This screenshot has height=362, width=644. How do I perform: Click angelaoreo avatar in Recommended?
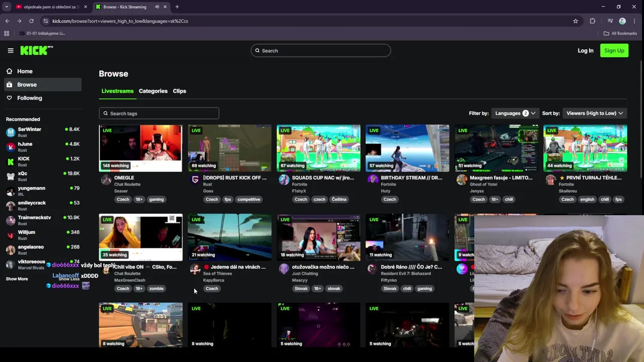click(11, 249)
